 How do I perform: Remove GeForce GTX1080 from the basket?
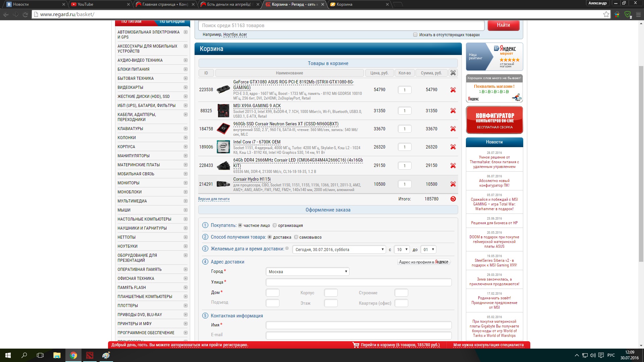453,90
